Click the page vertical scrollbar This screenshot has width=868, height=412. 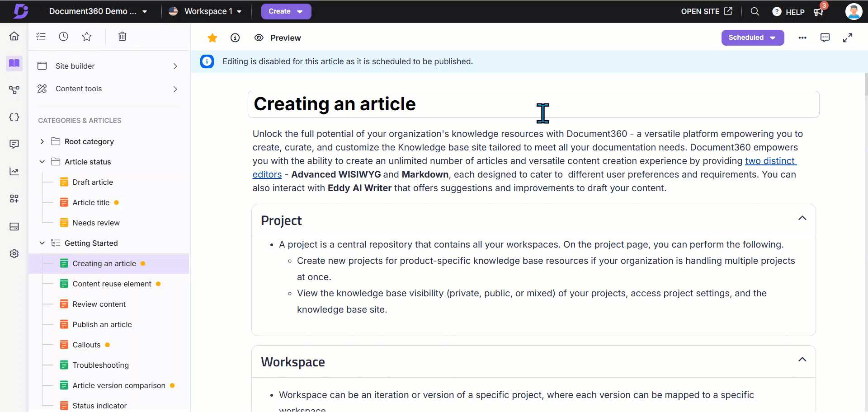(866, 84)
